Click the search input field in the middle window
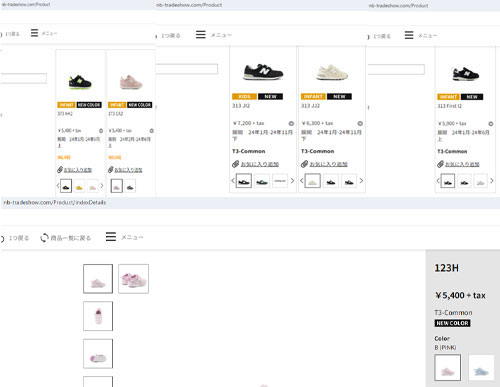 coord(187,69)
